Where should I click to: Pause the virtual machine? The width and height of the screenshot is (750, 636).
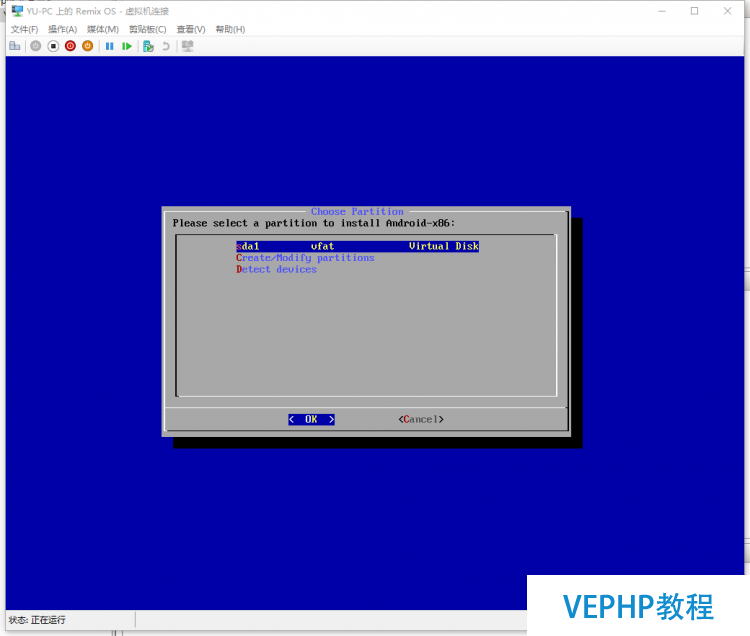(x=110, y=46)
